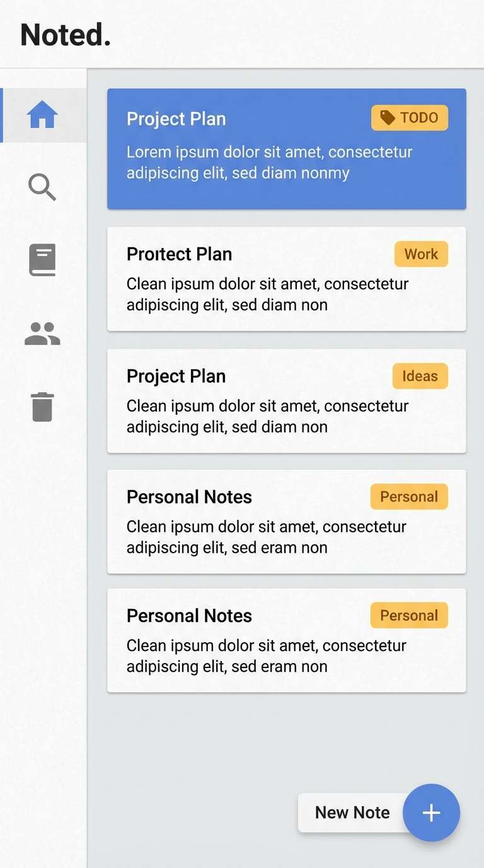Click the highlighted sidebar home indicator
The height and width of the screenshot is (868, 484).
(2, 114)
